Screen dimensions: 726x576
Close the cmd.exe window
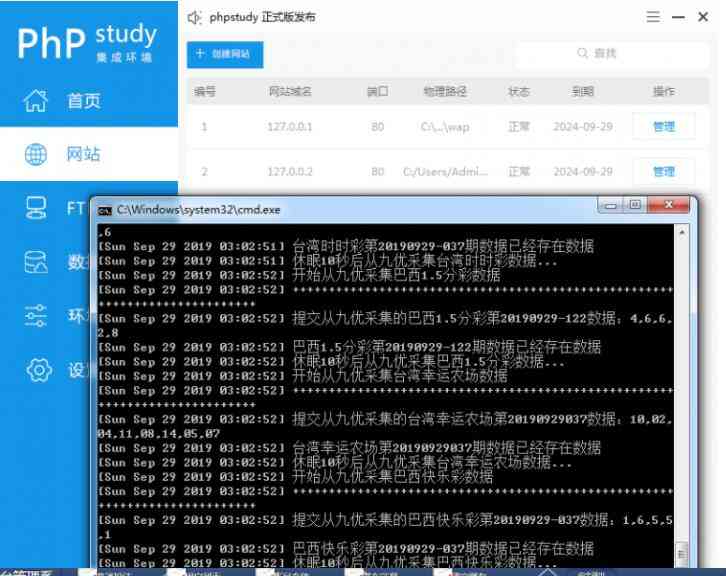668,204
